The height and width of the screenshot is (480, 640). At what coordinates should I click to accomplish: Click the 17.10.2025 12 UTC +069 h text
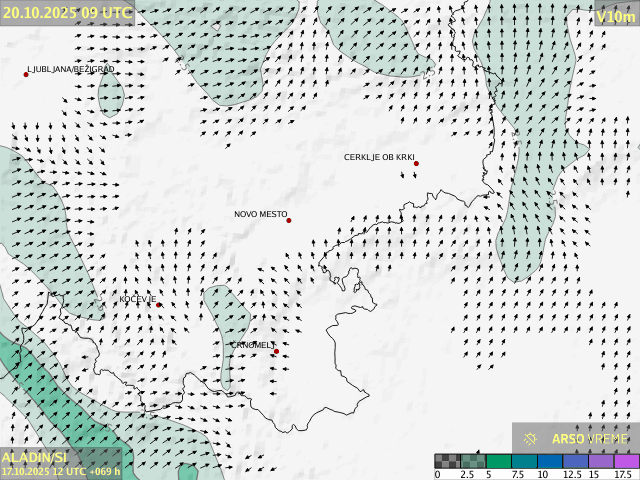[60, 471]
